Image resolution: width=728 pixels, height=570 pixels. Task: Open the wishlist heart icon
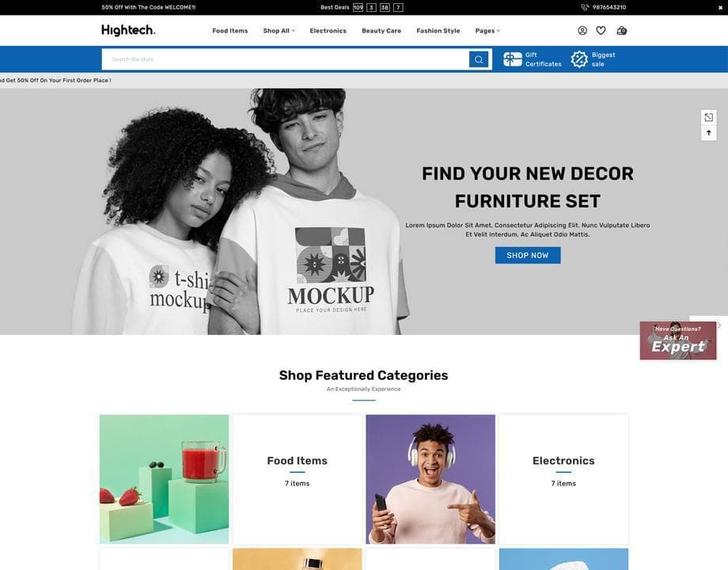click(x=601, y=31)
